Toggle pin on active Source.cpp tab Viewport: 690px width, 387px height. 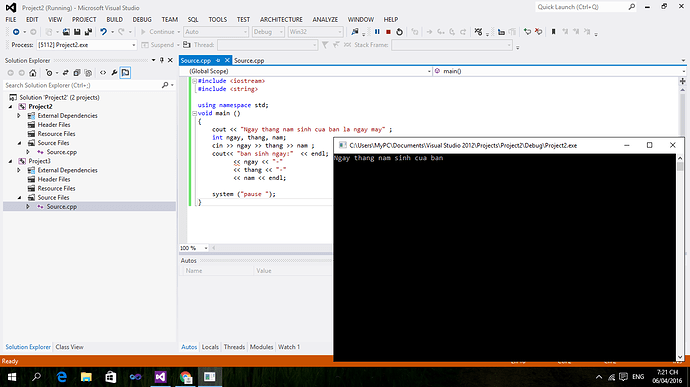[218, 60]
